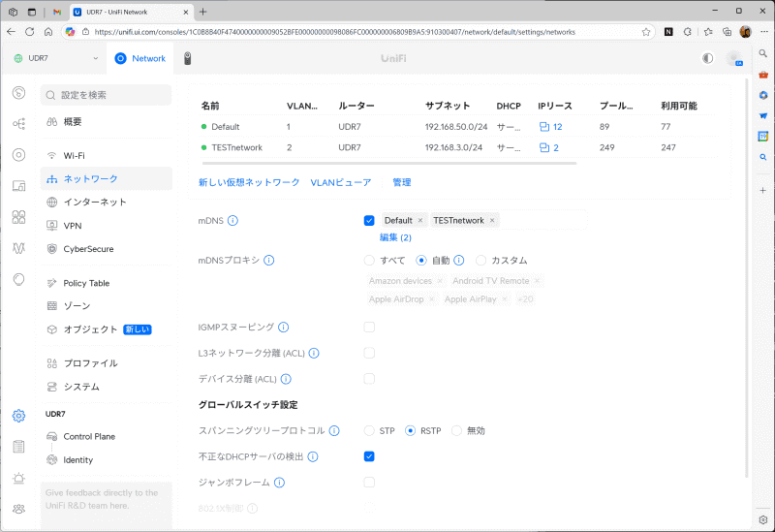Click 編集 (2) under mDNS networks
This screenshot has width=775, height=532.
point(395,237)
